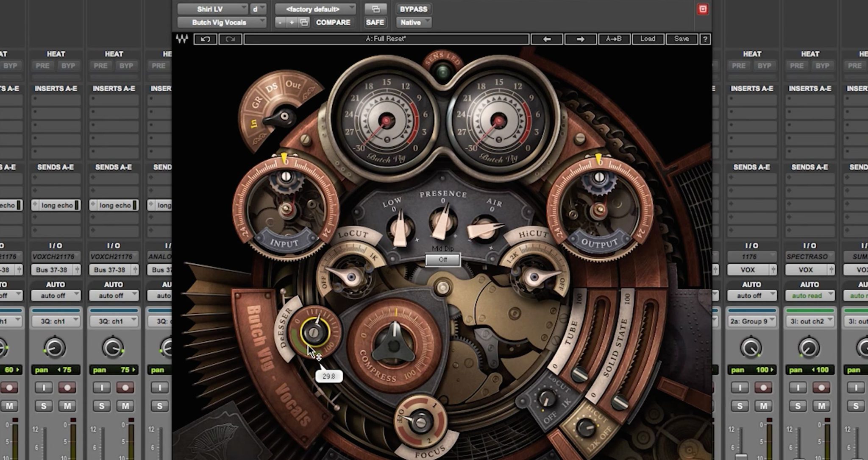Click the LoCut filter knob under LoCut label
Screen dimensions: 868x460
coord(351,278)
